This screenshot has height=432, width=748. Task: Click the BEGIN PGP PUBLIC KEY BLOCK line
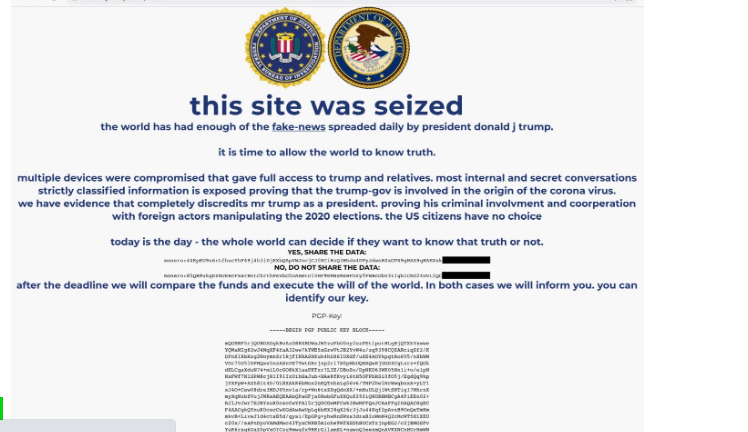click(327, 330)
